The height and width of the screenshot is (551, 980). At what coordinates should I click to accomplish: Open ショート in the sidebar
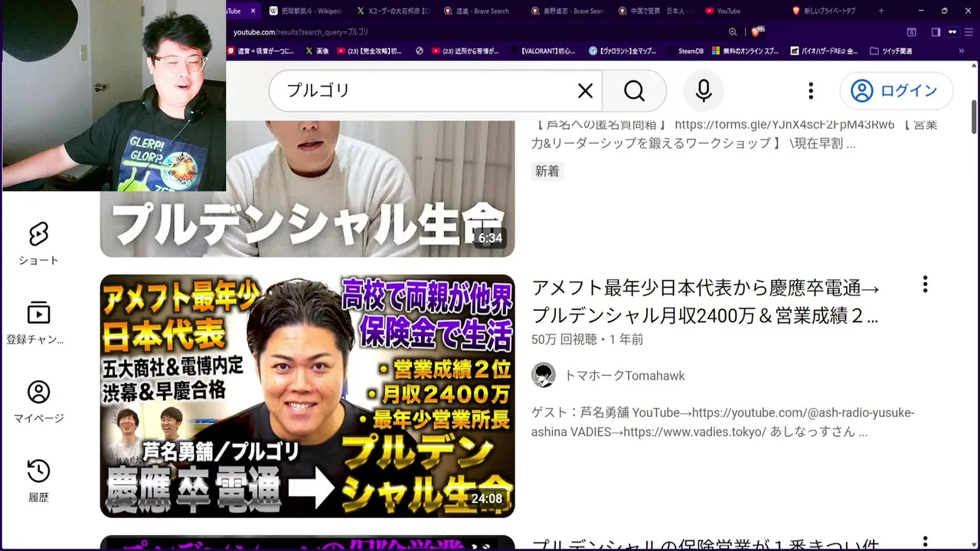(38, 244)
